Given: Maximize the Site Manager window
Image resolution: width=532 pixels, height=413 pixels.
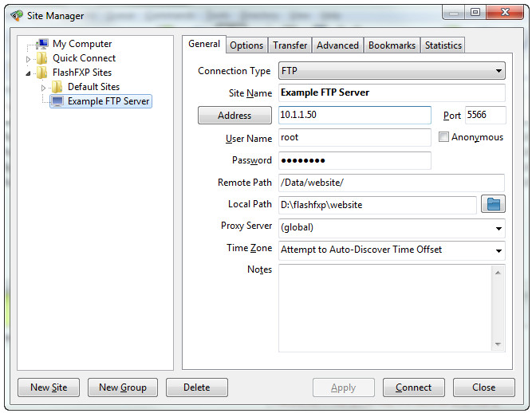Looking at the screenshot, I should (475, 12).
